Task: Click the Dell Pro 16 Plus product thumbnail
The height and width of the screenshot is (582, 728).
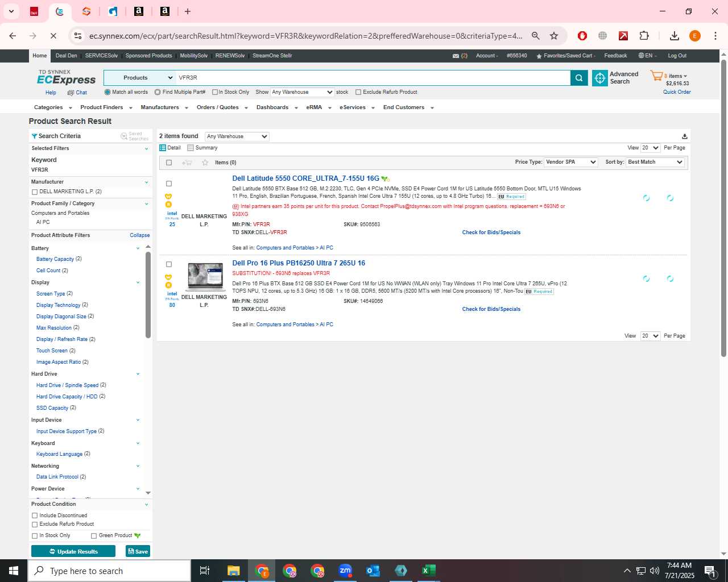Action: coord(205,277)
